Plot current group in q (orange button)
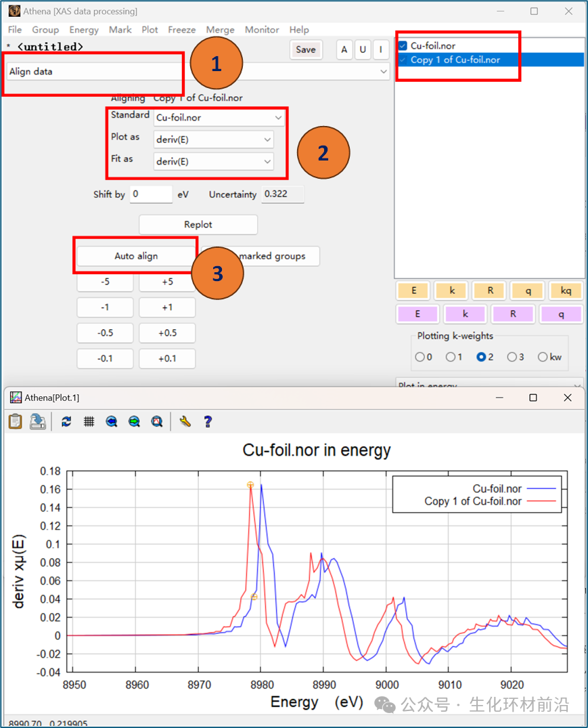 tap(528, 291)
